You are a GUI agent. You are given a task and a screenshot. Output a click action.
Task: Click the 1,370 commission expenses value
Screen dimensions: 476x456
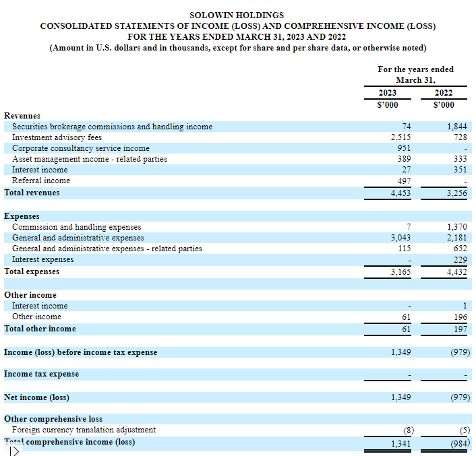point(457,227)
